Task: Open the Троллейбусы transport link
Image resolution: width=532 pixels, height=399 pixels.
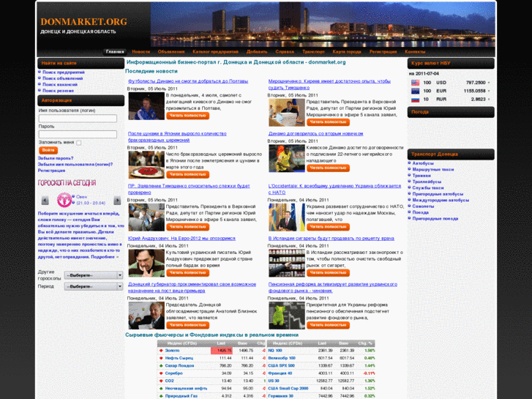Action: (427, 182)
